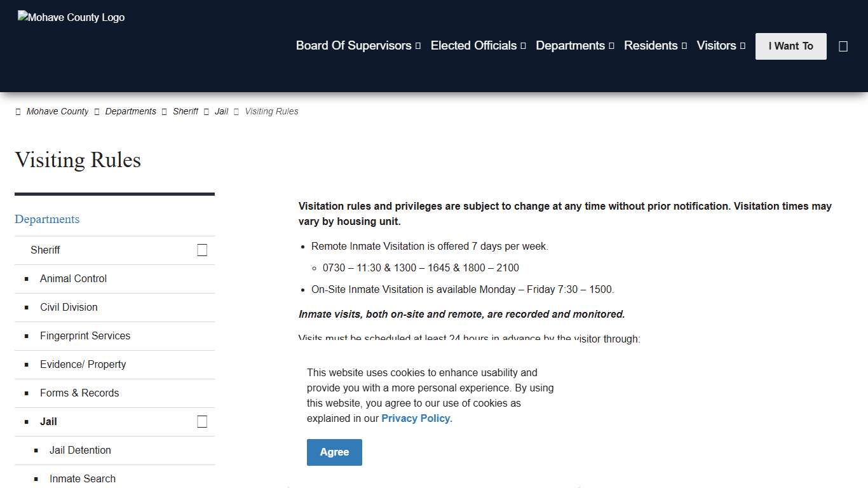Select Animal Control in sidebar
This screenshot has width=868, height=488.
point(73,278)
